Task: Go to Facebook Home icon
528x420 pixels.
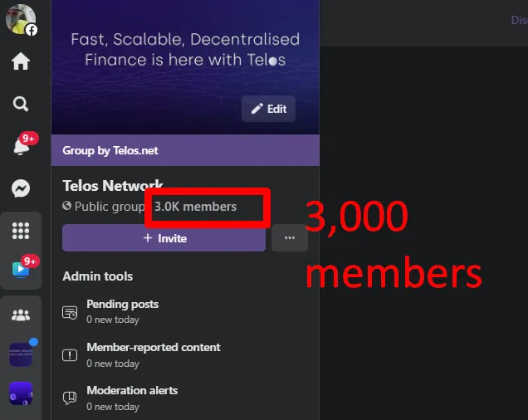Action: click(21, 61)
